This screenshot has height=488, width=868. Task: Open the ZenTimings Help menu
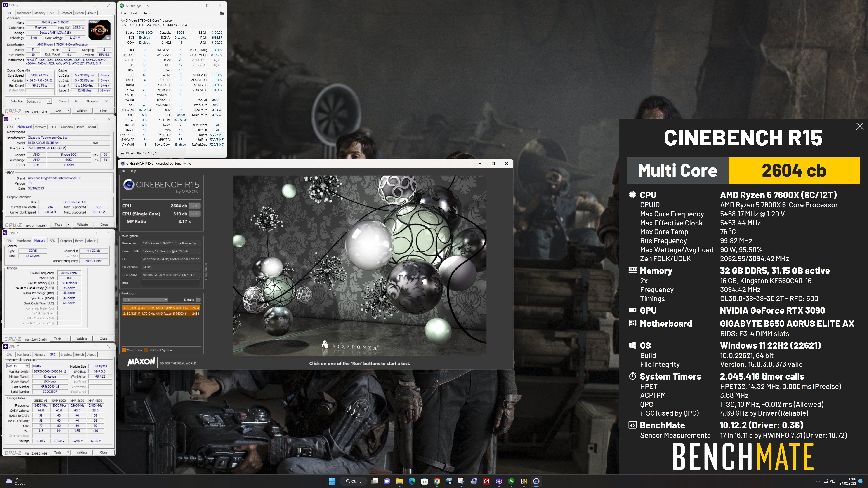pyautogui.click(x=146, y=13)
